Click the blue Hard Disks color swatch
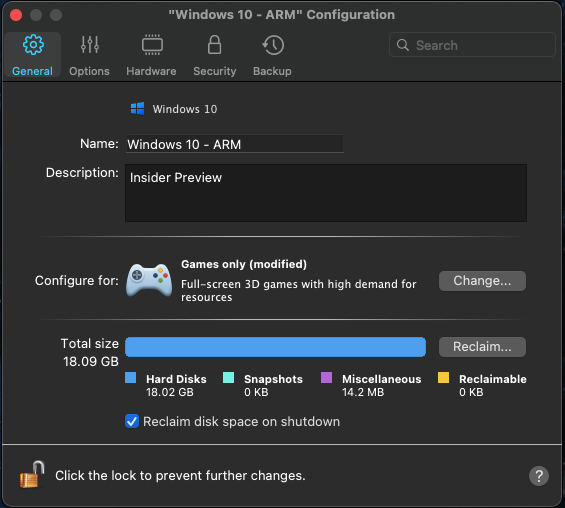The image size is (565, 508). pyautogui.click(x=130, y=378)
